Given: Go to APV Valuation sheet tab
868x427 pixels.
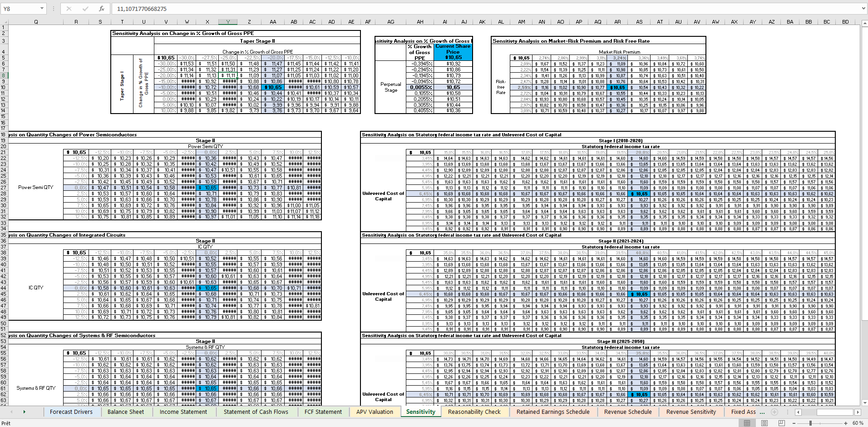Looking at the screenshot, I should [x=375, y=412].
